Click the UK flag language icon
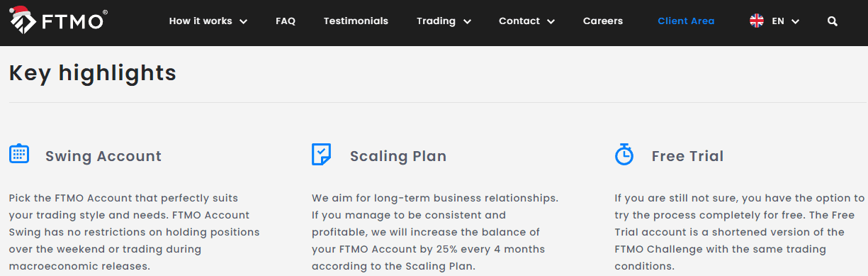 [x=757, y=21]
